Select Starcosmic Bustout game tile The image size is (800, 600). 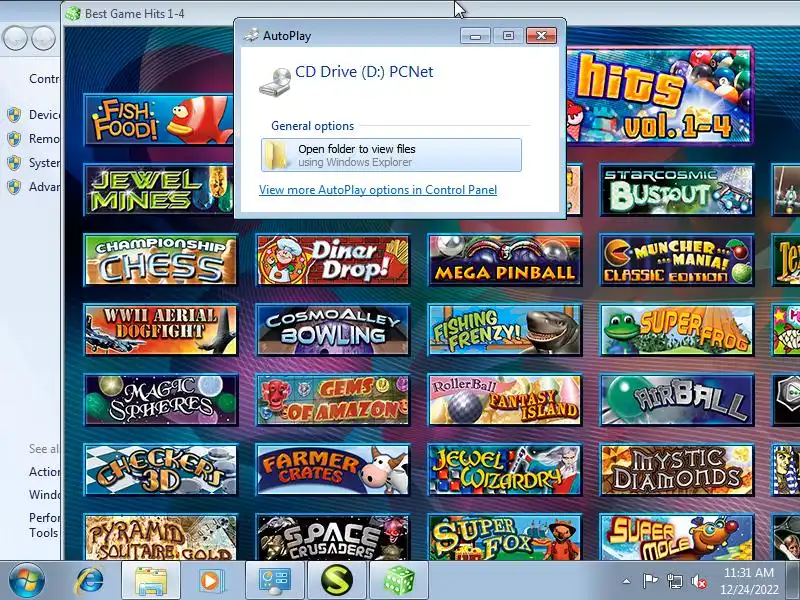point(677,190)
